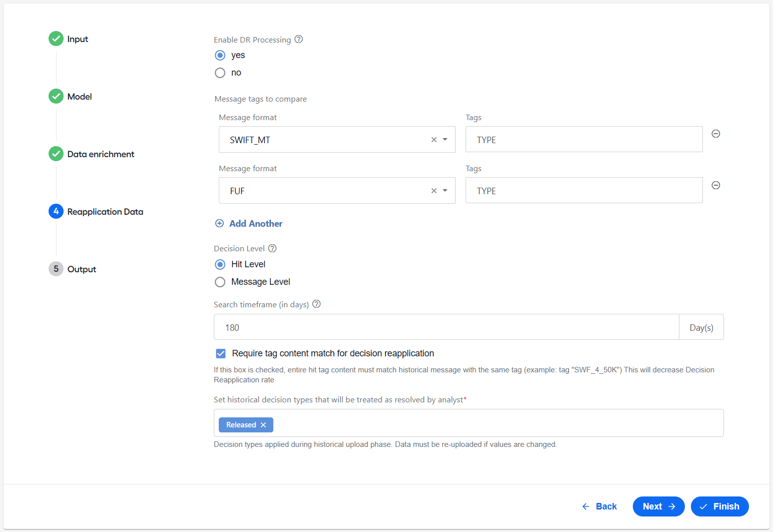This screenshot has width=773, height=532.
Task: Go to the Data enrichment step checkmark
Action: [56, 154]
